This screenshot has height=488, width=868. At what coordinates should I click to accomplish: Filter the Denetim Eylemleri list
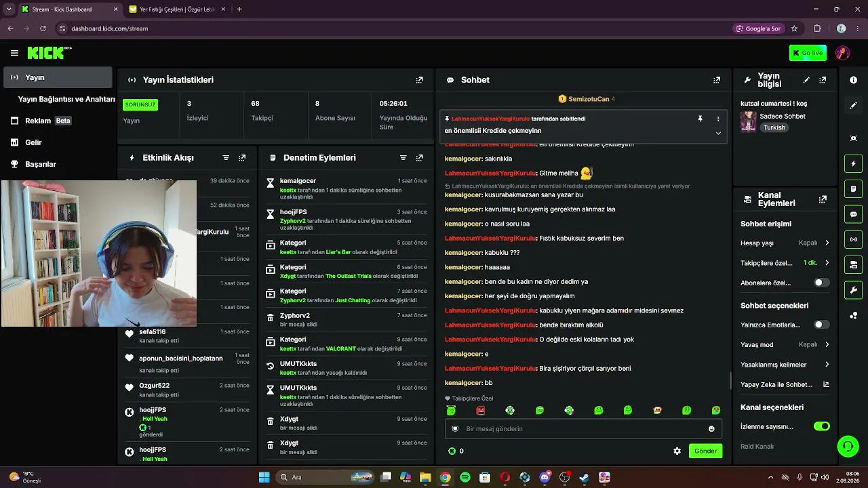[x=403, y=158]
